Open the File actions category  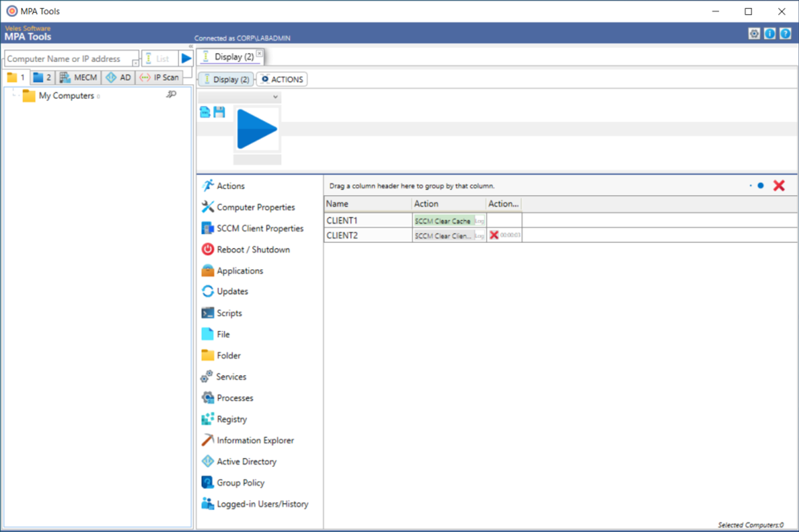click(216, 334)
